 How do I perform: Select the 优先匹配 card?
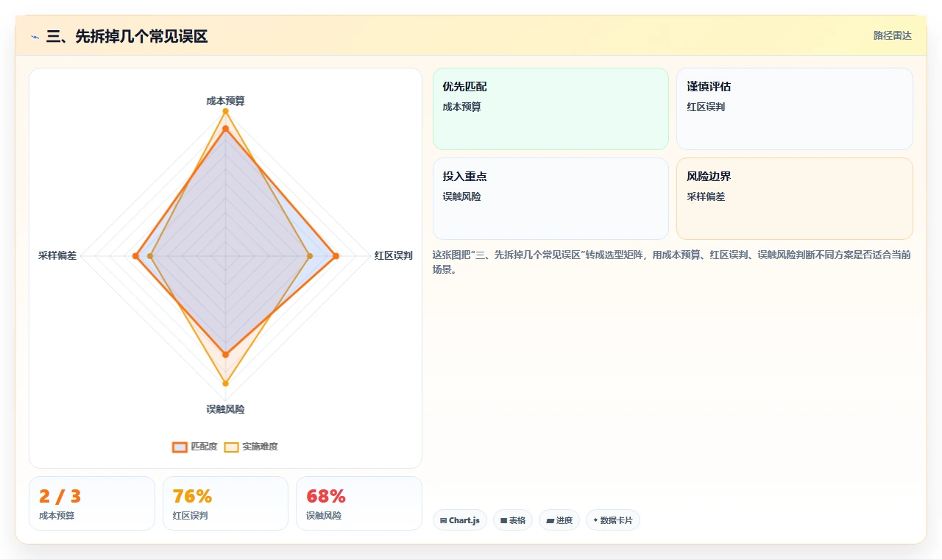(x=550, y=109)
